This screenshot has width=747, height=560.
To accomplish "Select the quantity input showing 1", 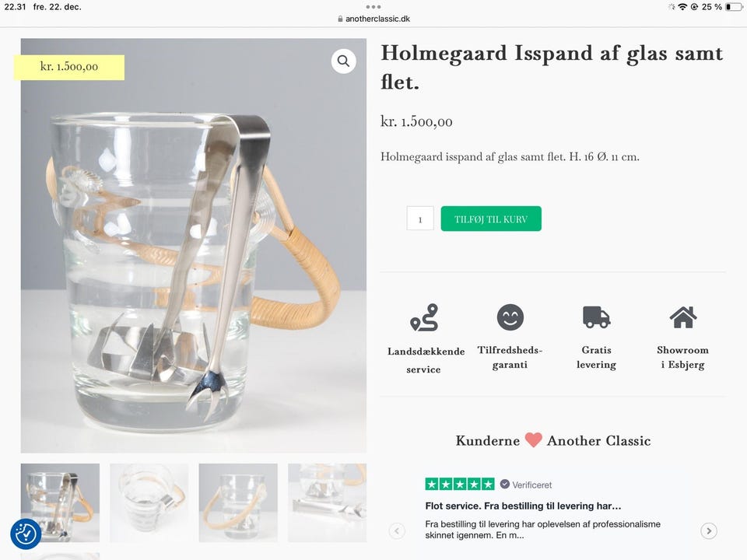I will tap(420, 219).
